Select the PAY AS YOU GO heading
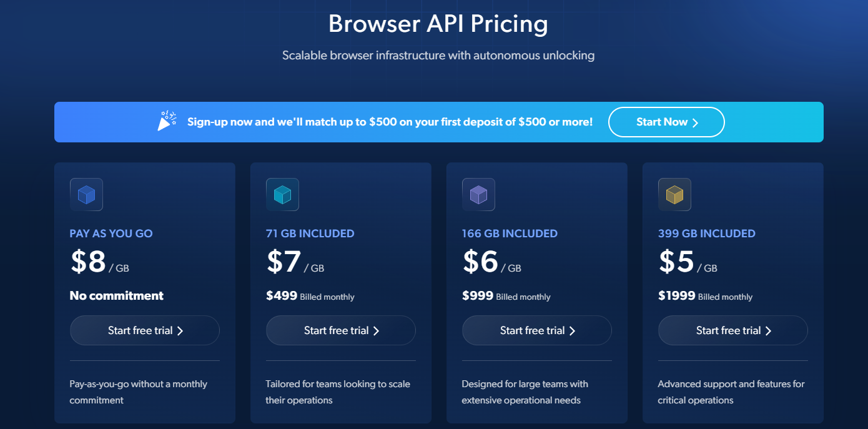Viewport: 868px width, 429px height. 111,234
